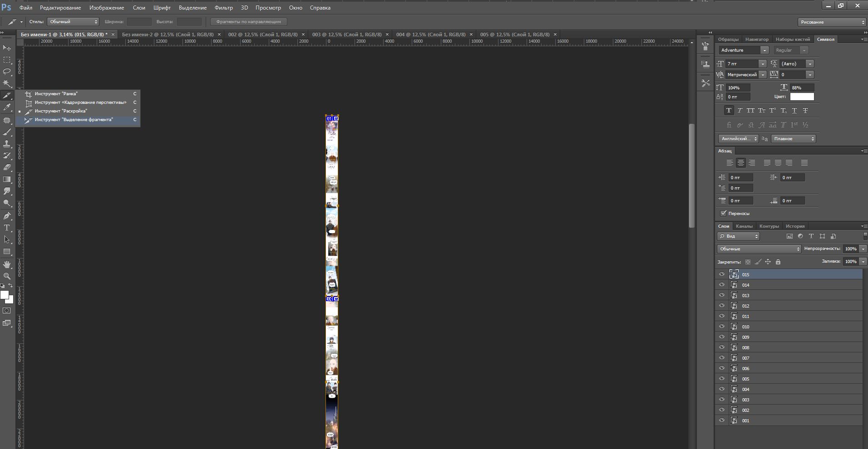Choose Инструмент "Выделение фрагмента" from flyout
Screen dimensions: 868x449
(78, 120)
